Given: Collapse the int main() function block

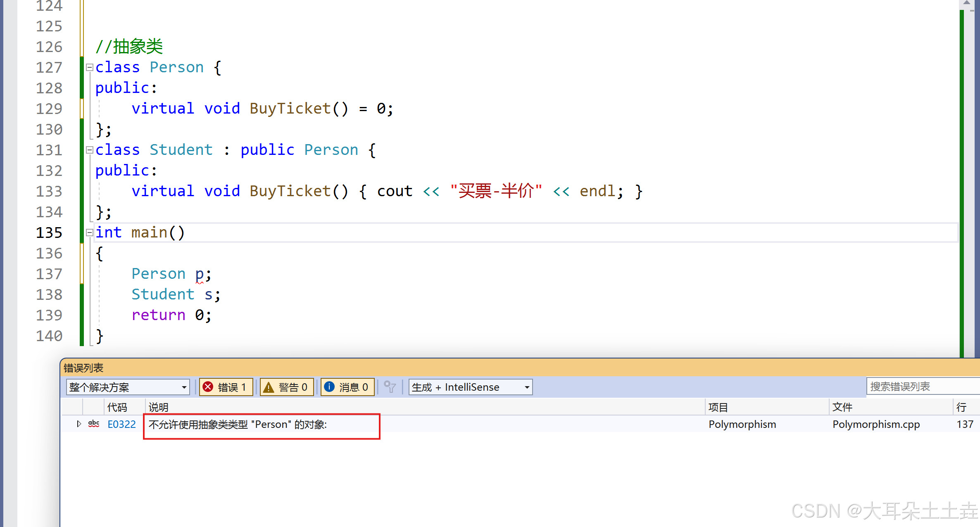Looking at the screenshot, I should tap(89, 233).
